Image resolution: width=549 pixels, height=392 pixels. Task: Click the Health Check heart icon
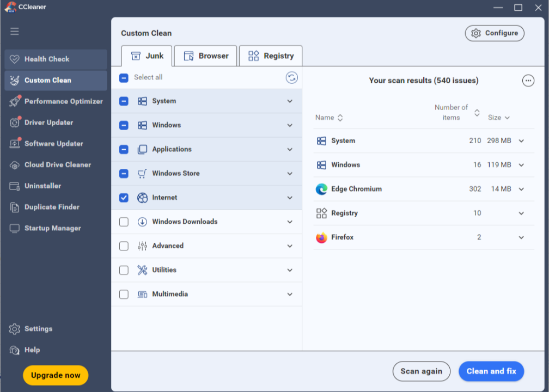[x=14, y=59]
